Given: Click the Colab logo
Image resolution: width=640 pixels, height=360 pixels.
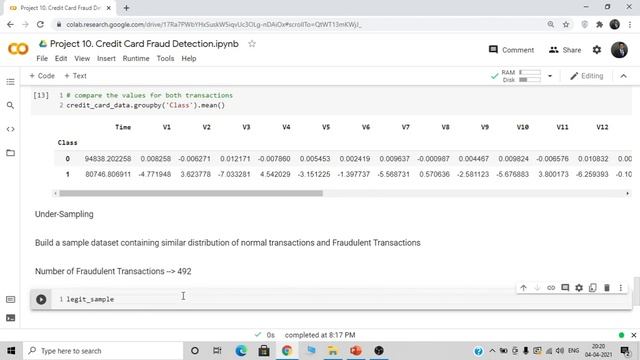Looking at the screenshot, I should 18,49.
